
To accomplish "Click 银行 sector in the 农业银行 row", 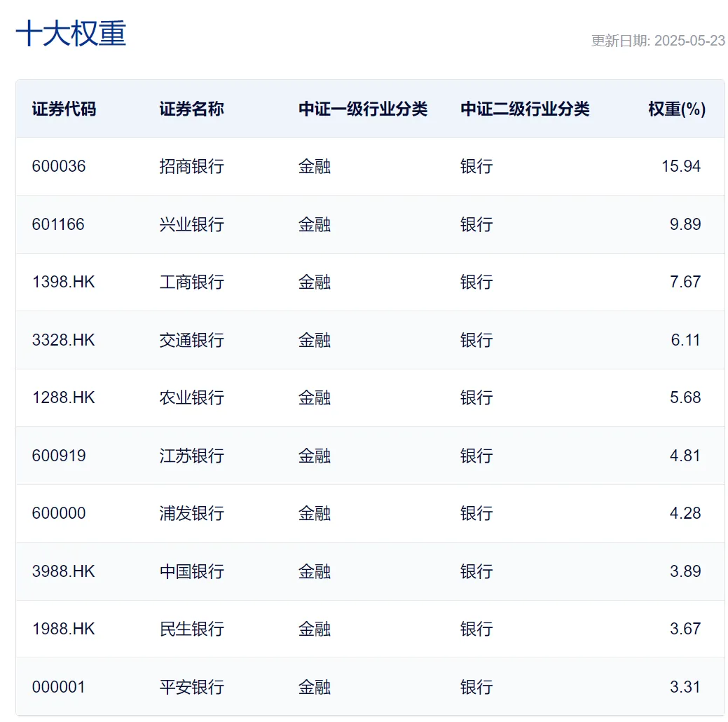I will point(476,397).
